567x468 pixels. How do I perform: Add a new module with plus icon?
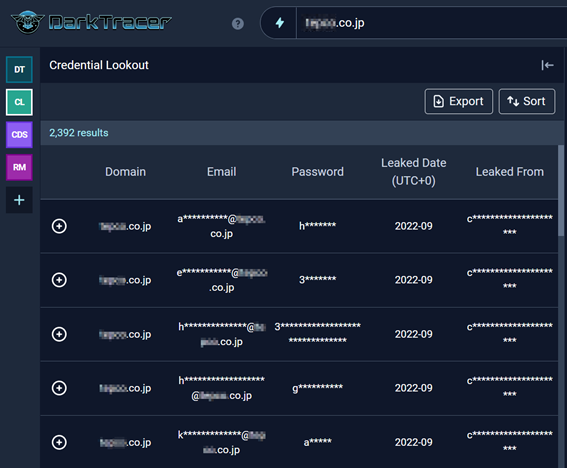[19, 200]
